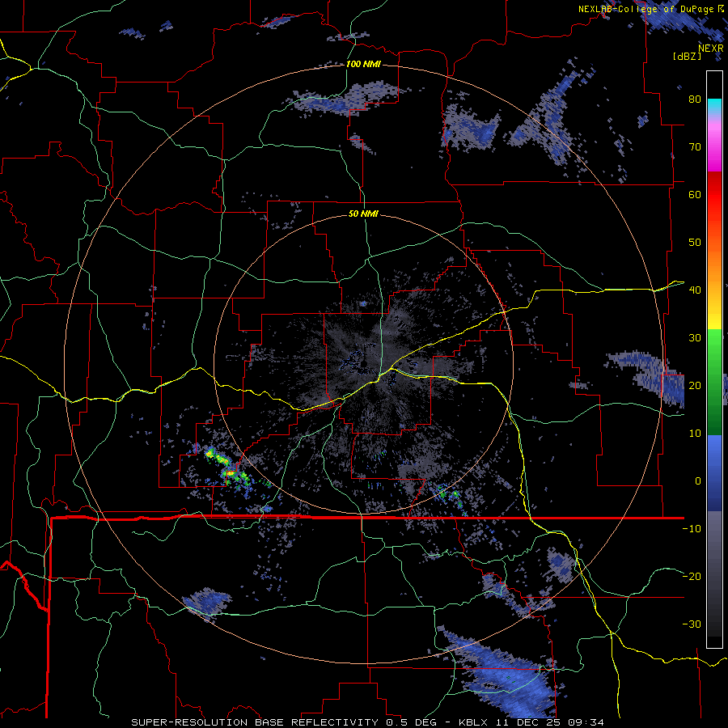Click the NEXR label above the color scale
The image size is (728, 728).
coord(711,49)
